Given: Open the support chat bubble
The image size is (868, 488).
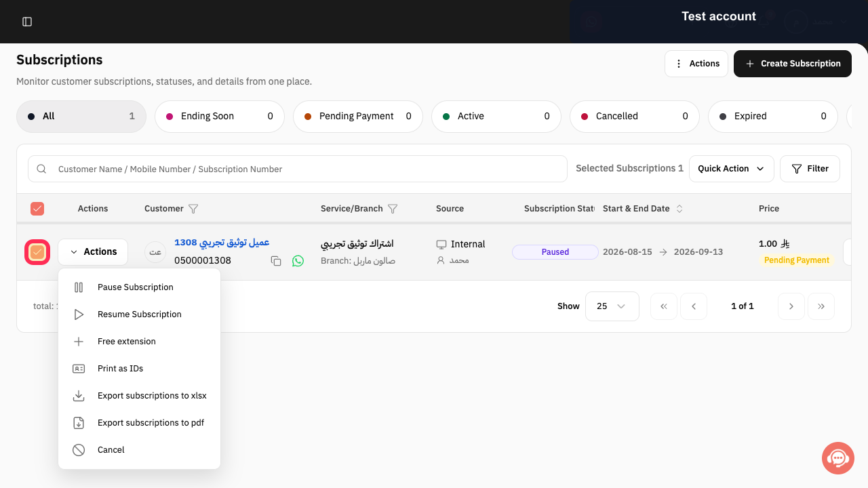Looking at the screenshot, I should coord(838,458).
